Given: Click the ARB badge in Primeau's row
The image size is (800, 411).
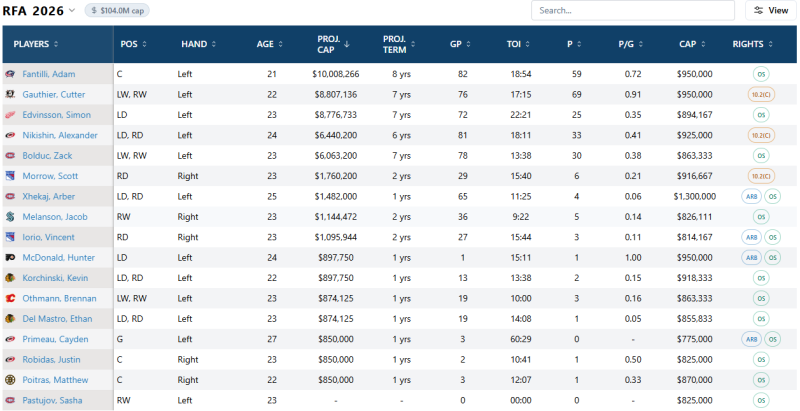Looking at the screenshot, I should (751, 339).
